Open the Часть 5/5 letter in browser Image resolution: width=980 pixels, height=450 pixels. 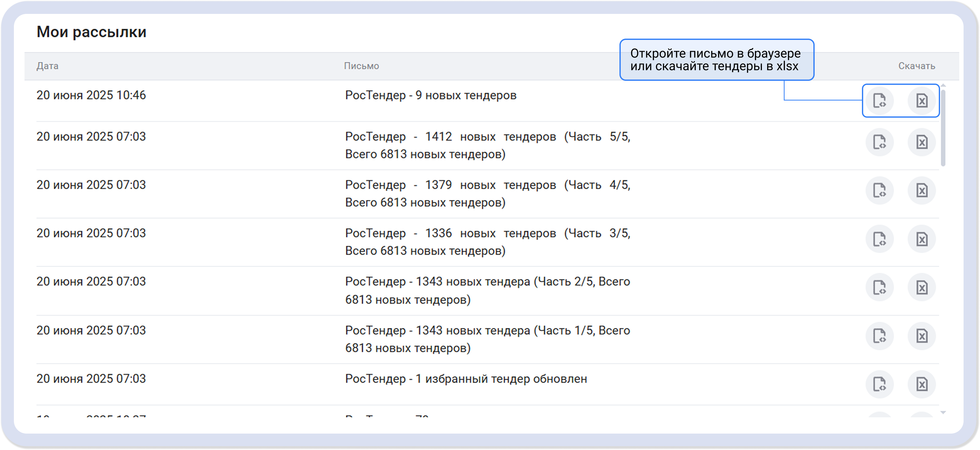tap(879, 142)
